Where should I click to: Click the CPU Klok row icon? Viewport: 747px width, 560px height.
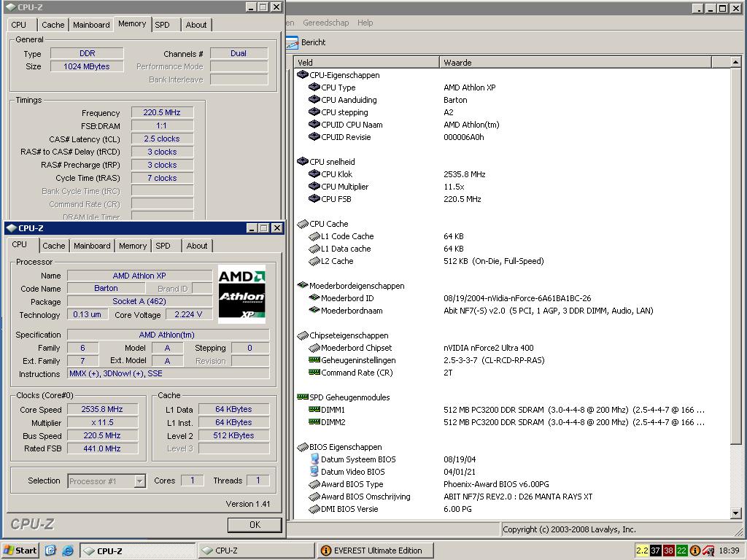point(314,174)
